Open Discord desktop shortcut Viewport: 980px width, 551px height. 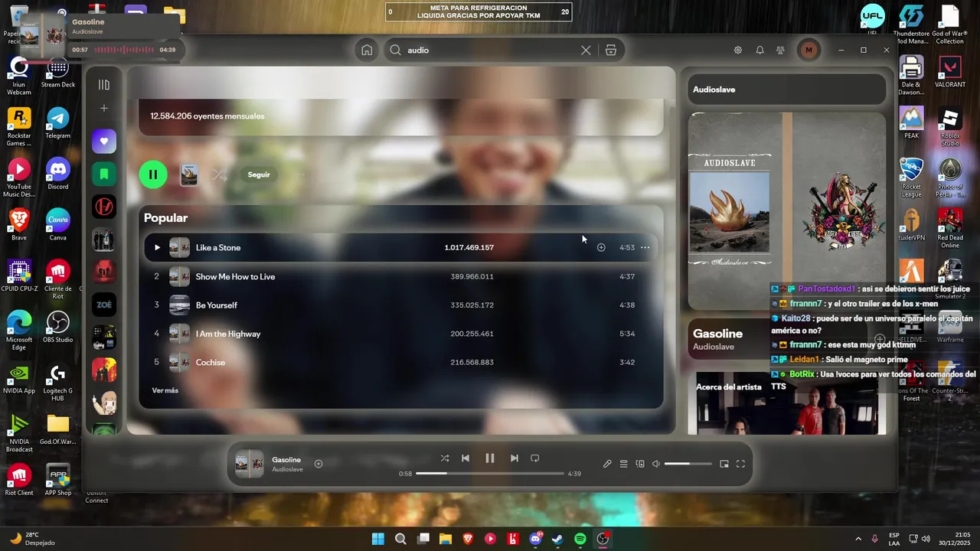[x=58, y=173]
